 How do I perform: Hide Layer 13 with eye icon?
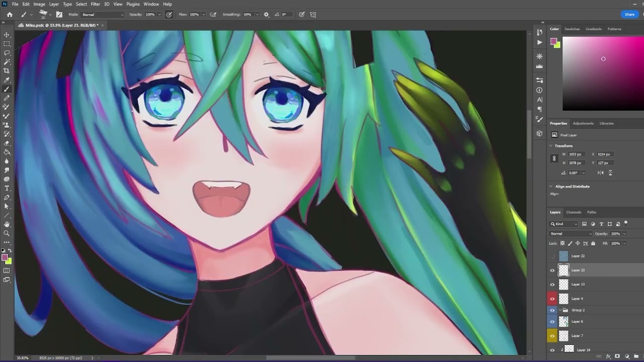pyautogui.click(x=552, y=285)
